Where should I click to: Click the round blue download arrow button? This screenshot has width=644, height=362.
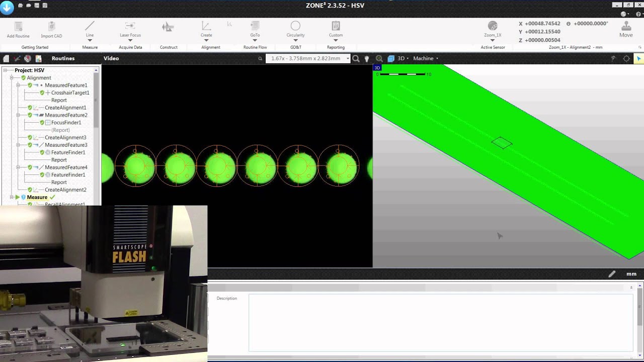7,7
